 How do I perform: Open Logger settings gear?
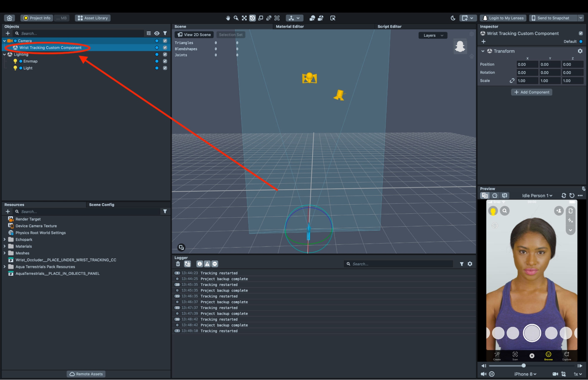click(470, 264)
